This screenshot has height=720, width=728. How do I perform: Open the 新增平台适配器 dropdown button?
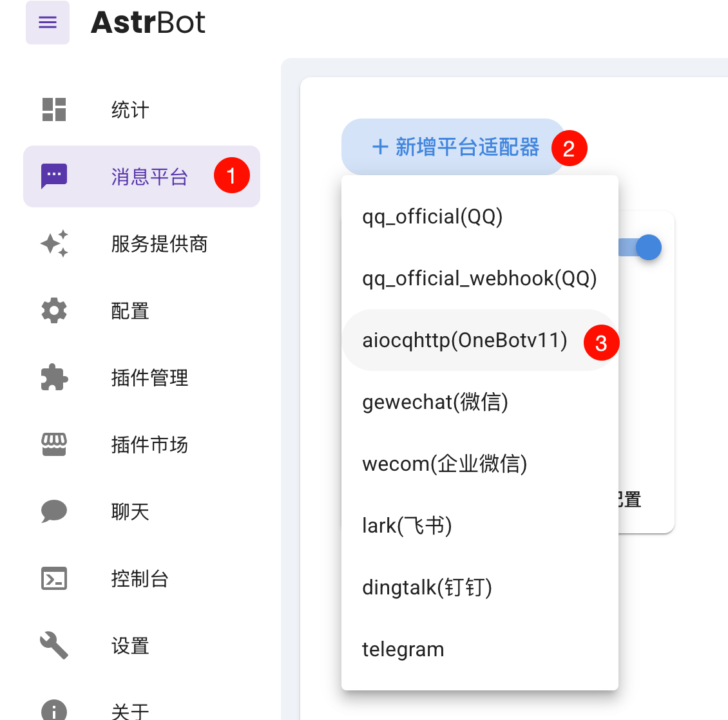pos(454,147)
